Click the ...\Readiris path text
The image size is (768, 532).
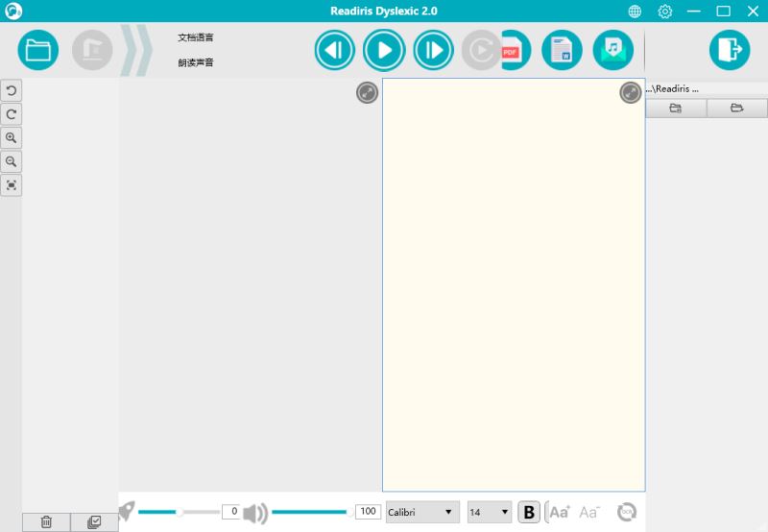672,88
